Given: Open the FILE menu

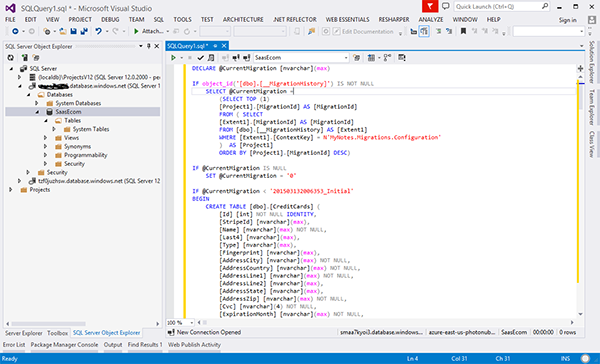Looking at the screenshot, I should tap(10, 20).
